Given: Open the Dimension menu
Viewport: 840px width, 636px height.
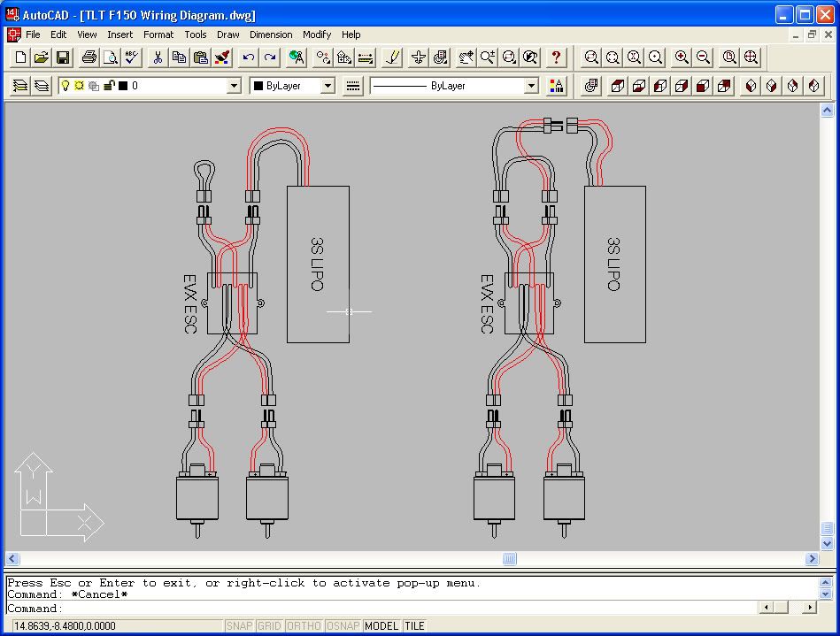Looking at the screenshot, I should point(271,34).
